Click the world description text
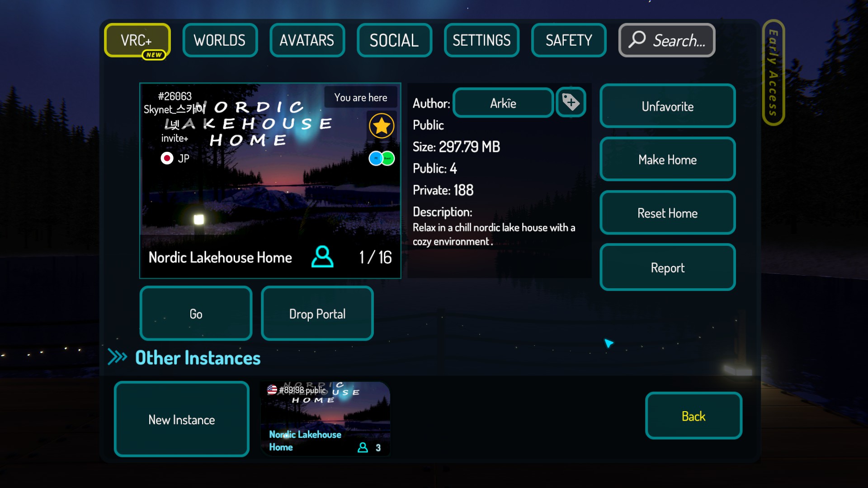Screen dimensions: 868x488 pos(494,235)
